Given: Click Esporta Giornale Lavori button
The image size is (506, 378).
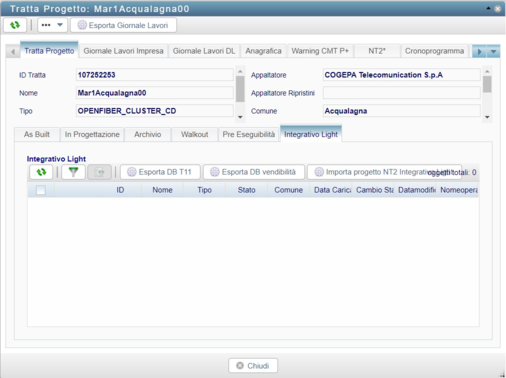Looking at the screenshot, I should [x=123, y=25].
